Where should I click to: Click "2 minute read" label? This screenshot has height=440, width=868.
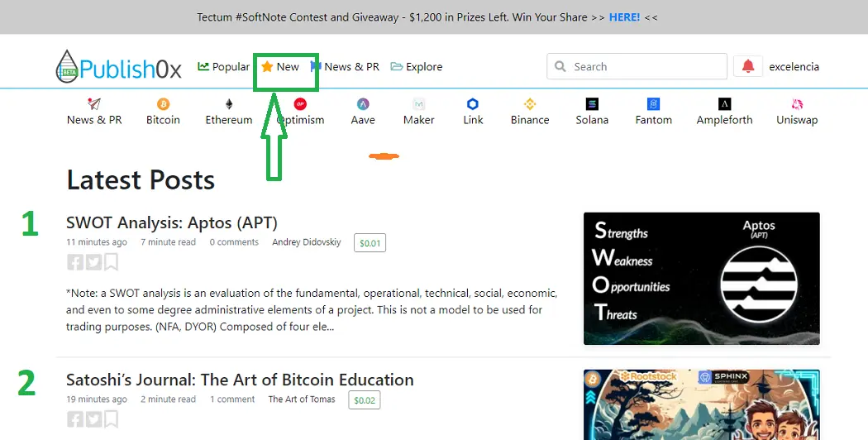(x=168, y=399)
